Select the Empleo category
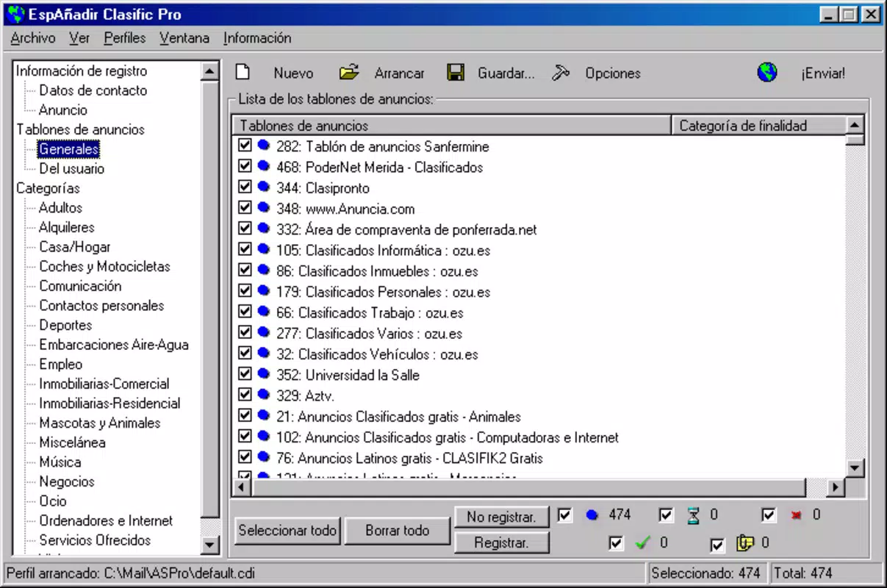Image resolution: width=887 pixels, height=588 pixels. pyautogui.click(x=61, y=364)
